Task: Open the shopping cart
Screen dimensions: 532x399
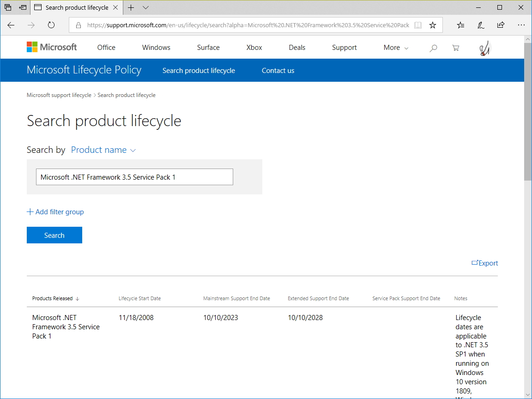Action: (x=456, y=48)
